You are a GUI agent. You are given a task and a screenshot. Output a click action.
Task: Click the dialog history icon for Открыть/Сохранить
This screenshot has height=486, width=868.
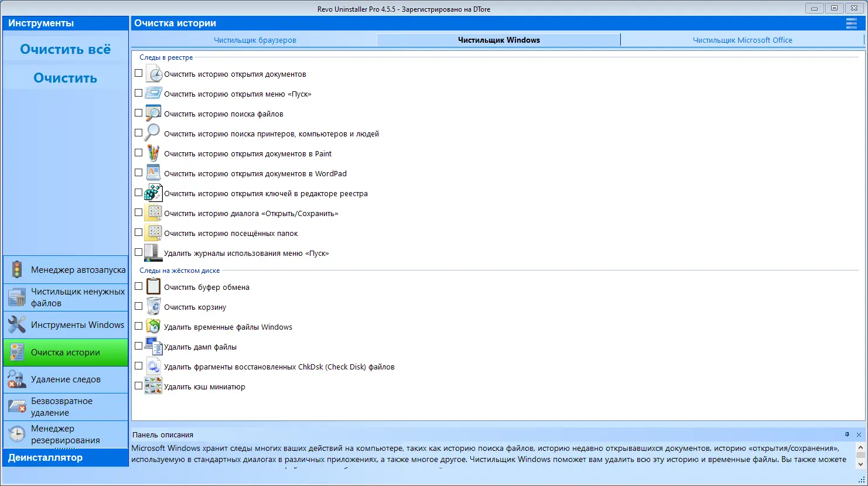point(153,213)
